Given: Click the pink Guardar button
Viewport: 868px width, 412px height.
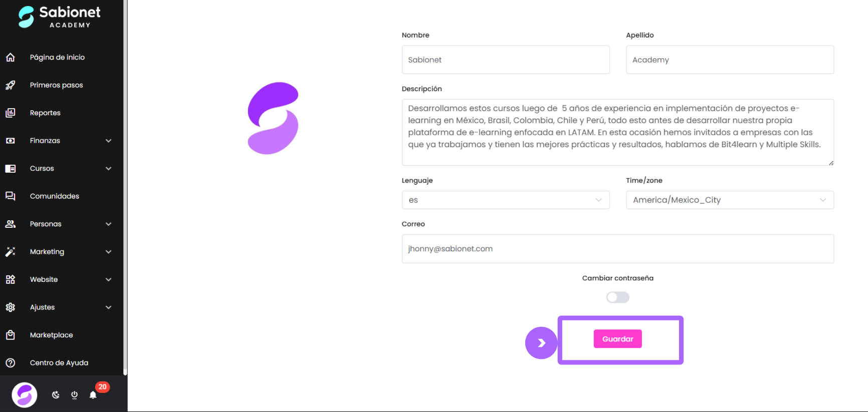Looking at the screenshot, I should click(617, 339).
